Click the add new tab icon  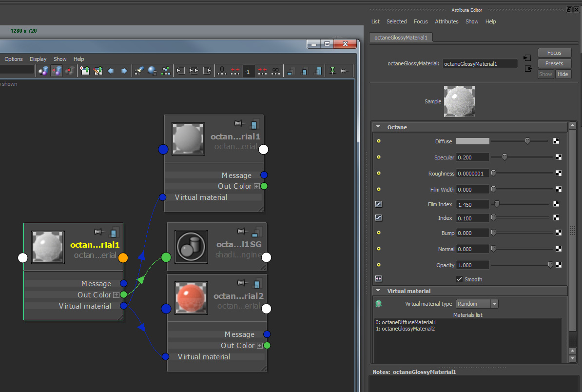click(85, 71)
